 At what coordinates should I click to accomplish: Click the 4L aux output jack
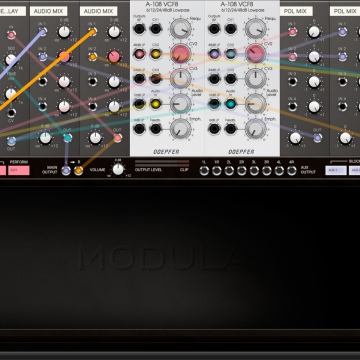pos(279,171)
